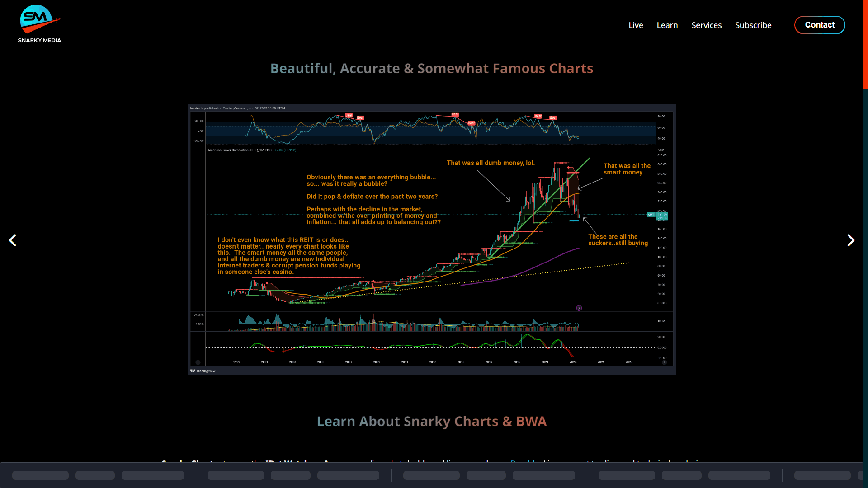This screenshot has height=488, width=868.
Task: Open the Live menu item
Action: pyautogui.click(x=636, y=25)
